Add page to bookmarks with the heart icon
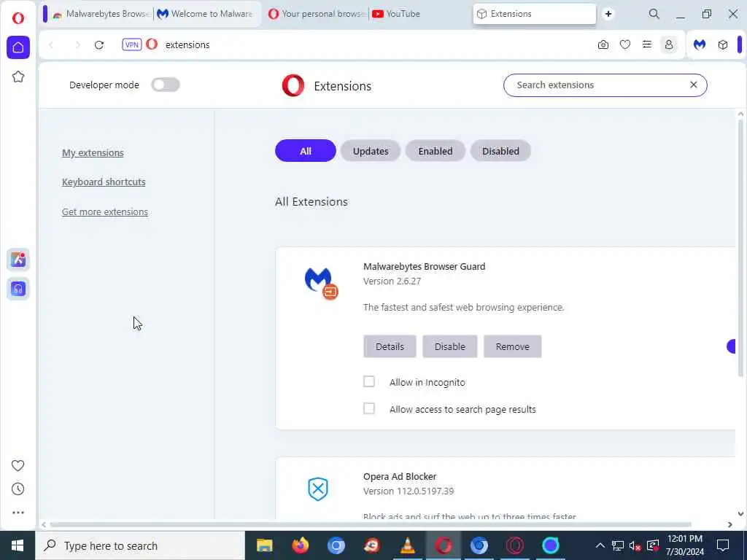747x560 pixels. [625, 44]
